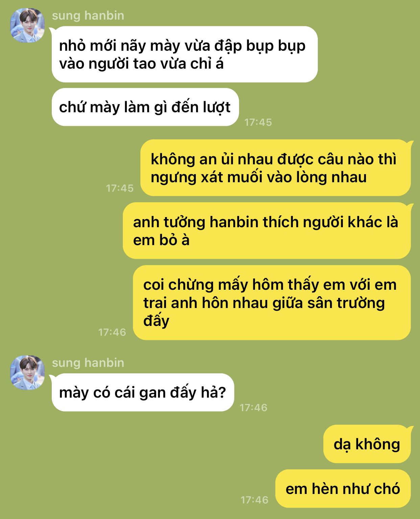This screenshot has height=519, width=420.
Task: Tap the 'mày có cái gan đấy hả?' bubble
Action: [143, 393]
